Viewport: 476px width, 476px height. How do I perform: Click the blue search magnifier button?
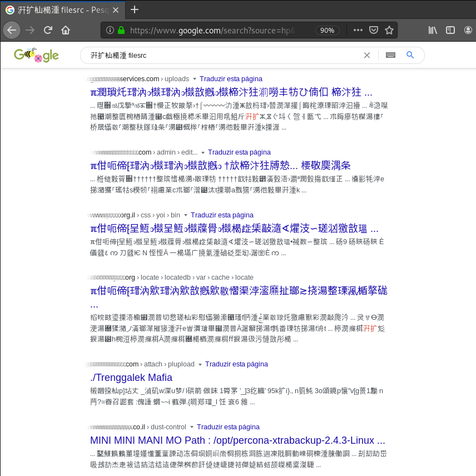pos(410,56)
